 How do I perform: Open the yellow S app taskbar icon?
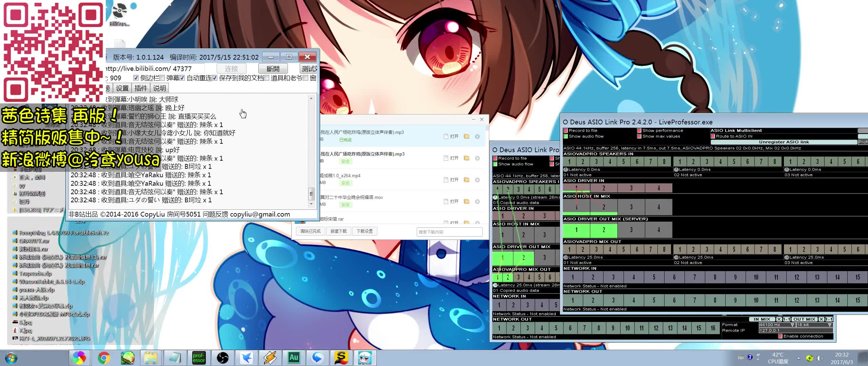pyautogui.click(x=341, y=358)
